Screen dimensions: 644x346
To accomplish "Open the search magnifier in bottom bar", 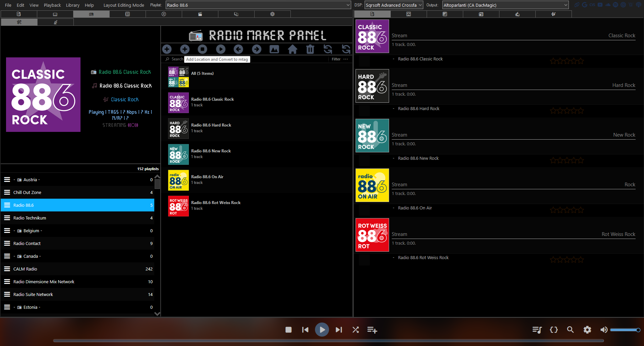I will (570, 330).
